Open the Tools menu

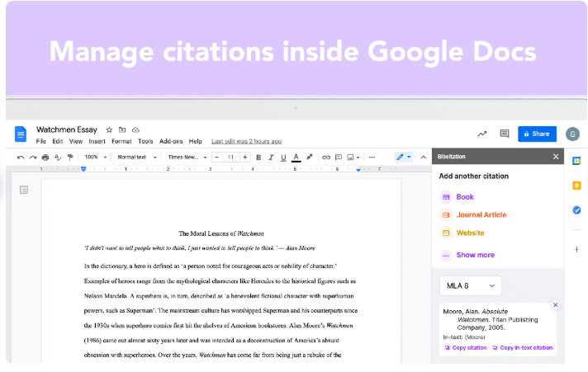[145, 141]
